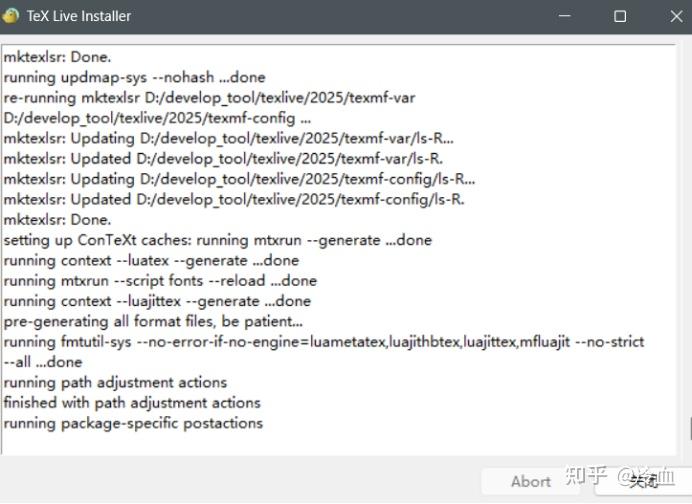This screenshot has height=504, width=692.
Task: Click 'setting up ConTeXt caches' line
Action: (218, 240)
